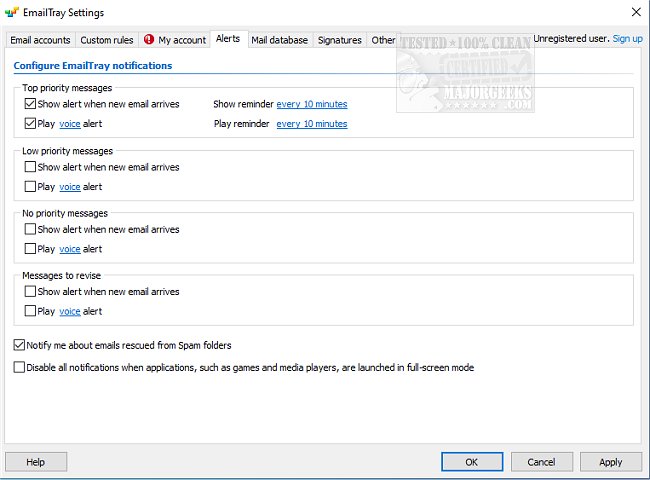
Task: Switch to the Email accounts tab
Action: (x=40, y=40)
